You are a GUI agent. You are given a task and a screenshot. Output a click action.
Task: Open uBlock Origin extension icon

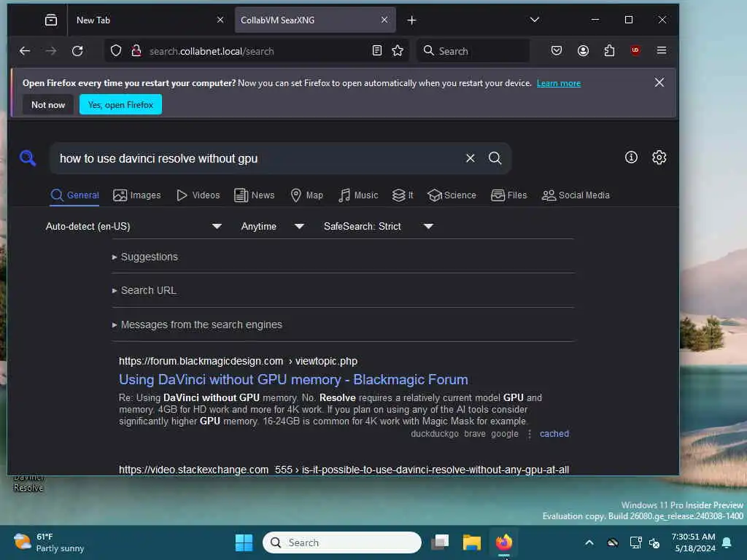pyautogui.click(x=635, y=50)
